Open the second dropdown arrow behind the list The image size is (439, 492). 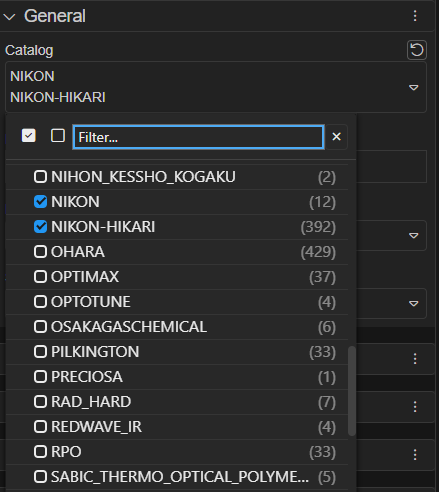(414, 236)
